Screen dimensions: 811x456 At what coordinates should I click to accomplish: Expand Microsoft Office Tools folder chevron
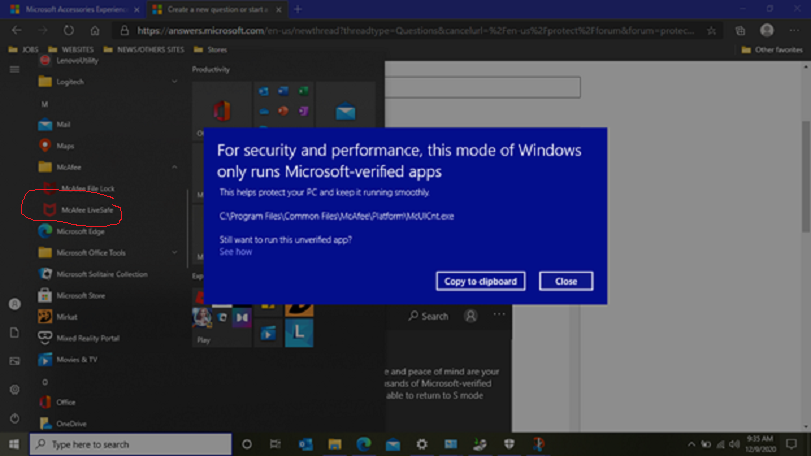pyautogui.click(x=174, y=253)
